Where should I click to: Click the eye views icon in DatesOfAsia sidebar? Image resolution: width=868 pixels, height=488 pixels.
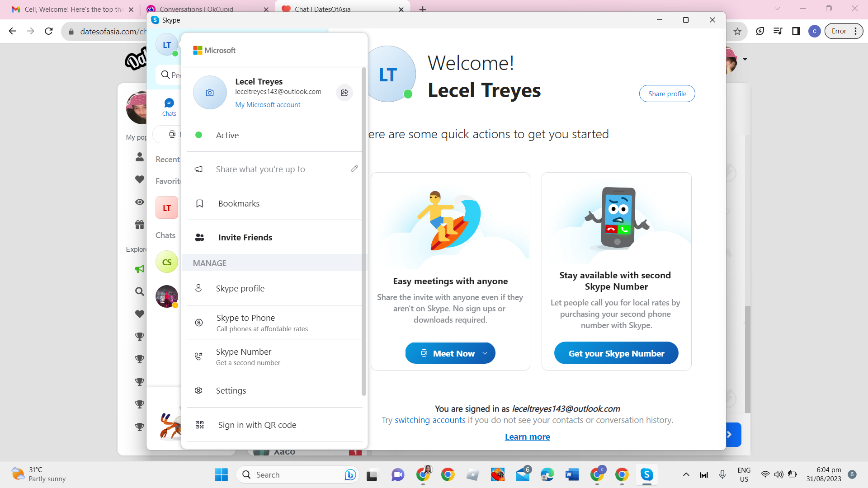coord(140,202)
